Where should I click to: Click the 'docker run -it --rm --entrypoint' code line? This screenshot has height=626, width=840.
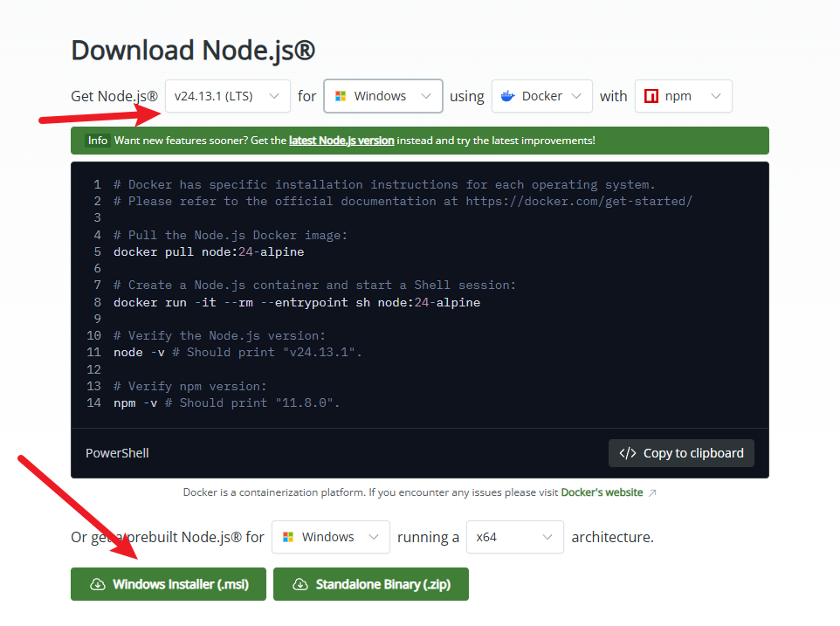(x=297, y=303)
